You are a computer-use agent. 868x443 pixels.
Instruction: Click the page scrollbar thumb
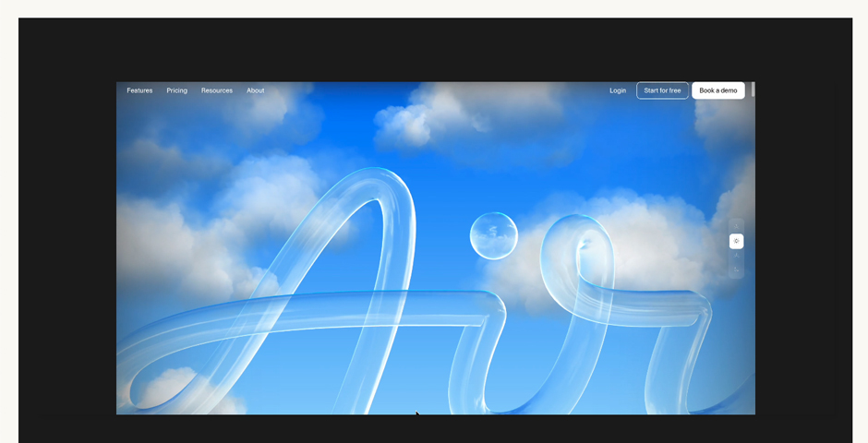point(753,90)
